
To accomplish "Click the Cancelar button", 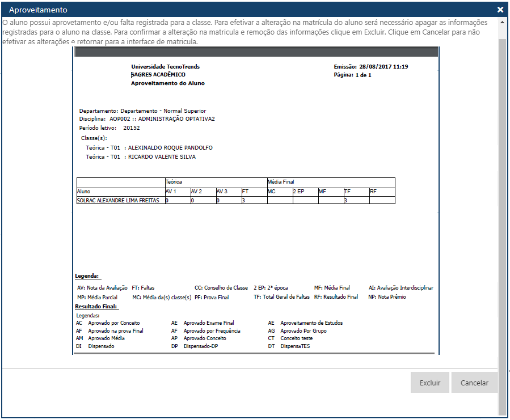I will (x=474, y=382).
